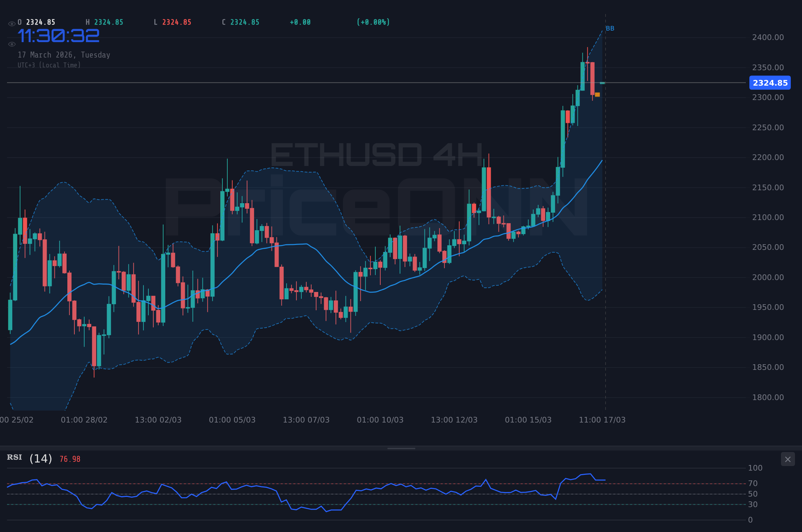Select the date 17 March 2026, Tuesday
This screenshot has height=532, width=802.
(x=64, y=55)
